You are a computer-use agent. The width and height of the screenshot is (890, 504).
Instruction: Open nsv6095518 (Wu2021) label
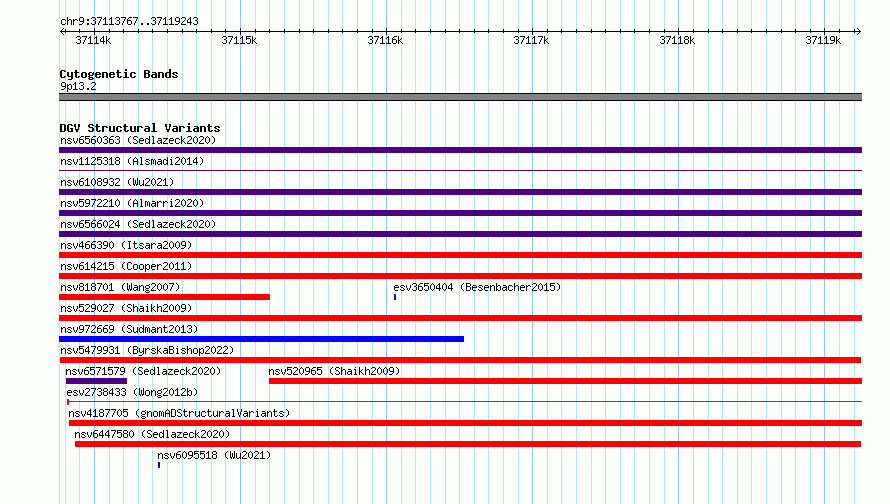tap(214, 455)
